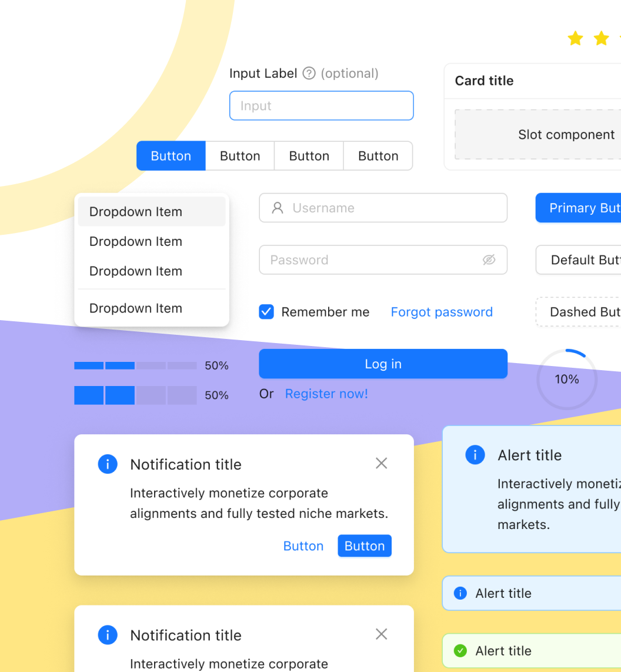Toggle password visibility in the Password field
The image size is (621, 672).
coord(489,260)
